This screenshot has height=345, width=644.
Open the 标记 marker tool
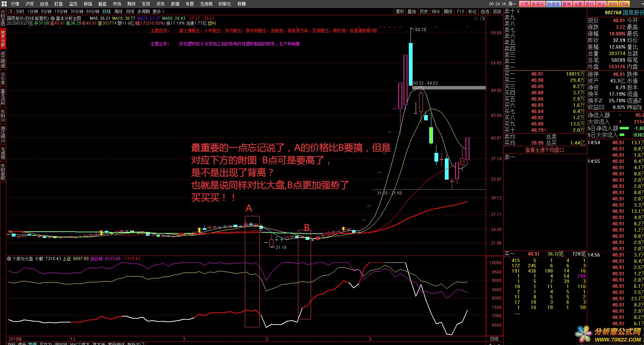pyautogui.click(x=472, y=11)
